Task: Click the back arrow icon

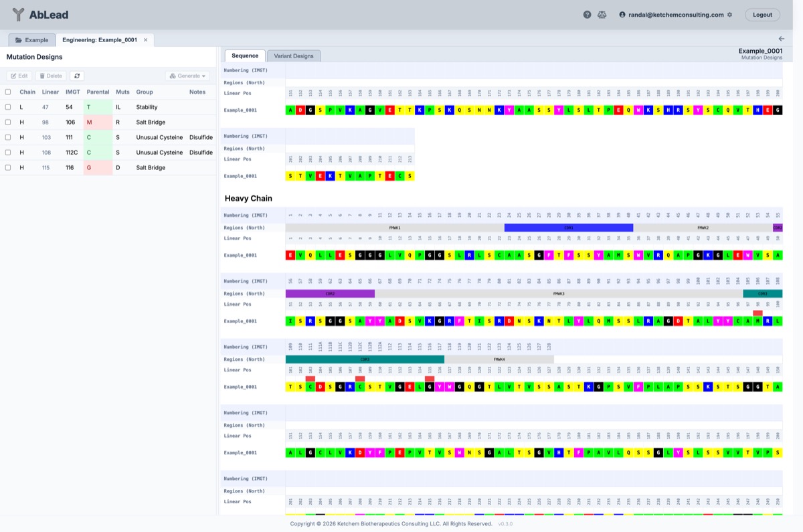Action: pos(782,39)
